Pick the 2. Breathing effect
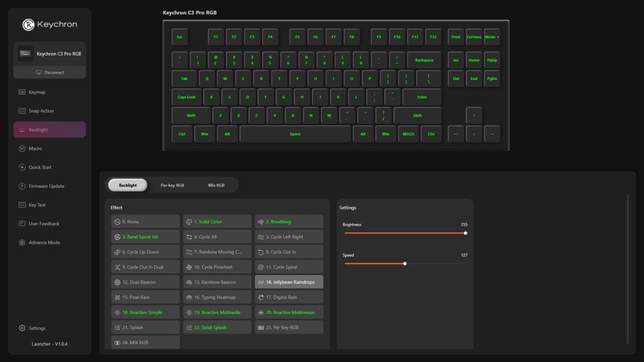644x362 pixels. [x=289, y=222]
